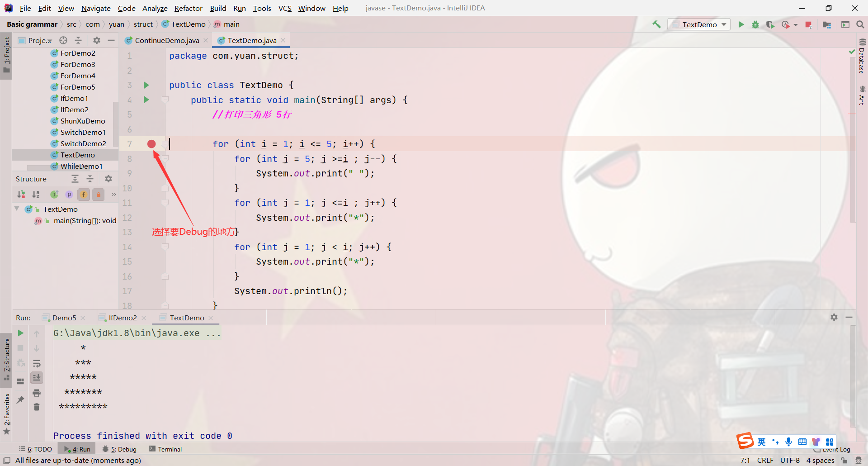Open Project panel settings gear
This screenshot has width=868, height=466.
97,40
